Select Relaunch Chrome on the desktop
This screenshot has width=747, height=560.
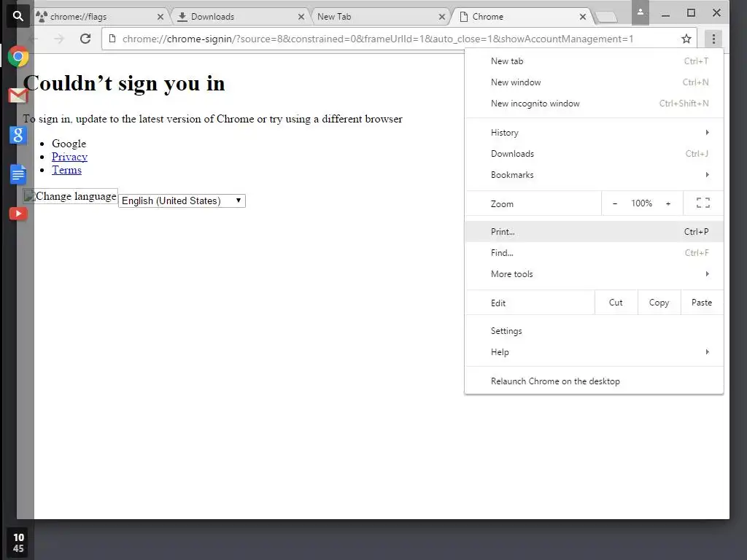tap(594, 381)
